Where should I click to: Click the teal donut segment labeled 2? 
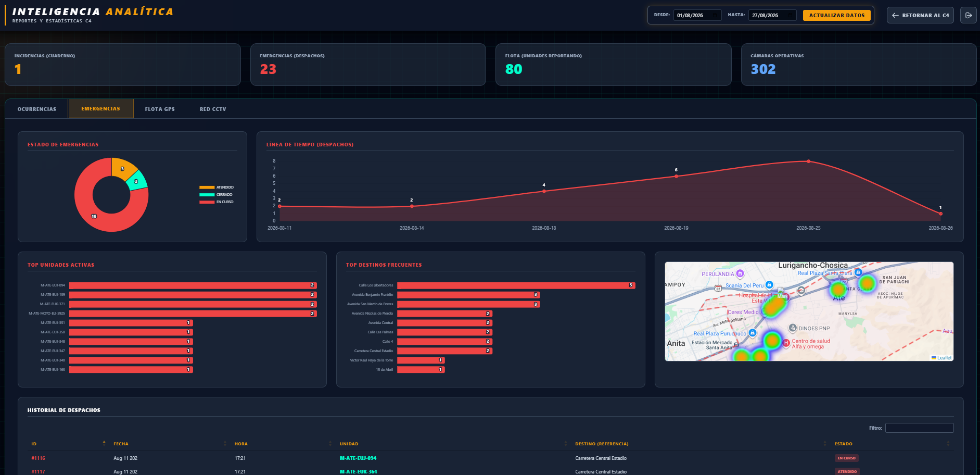(137, 181)
